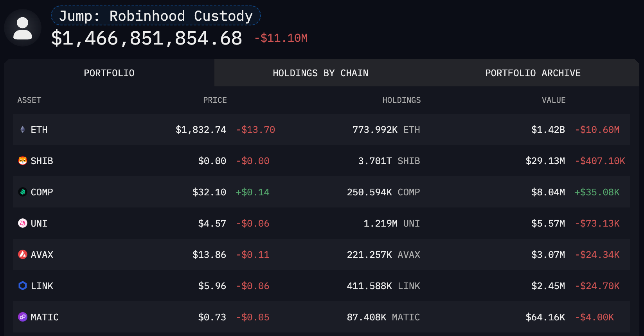Click the UNI value change -$73.13K
Screen dimensions: 644x336
coord(597,223)
